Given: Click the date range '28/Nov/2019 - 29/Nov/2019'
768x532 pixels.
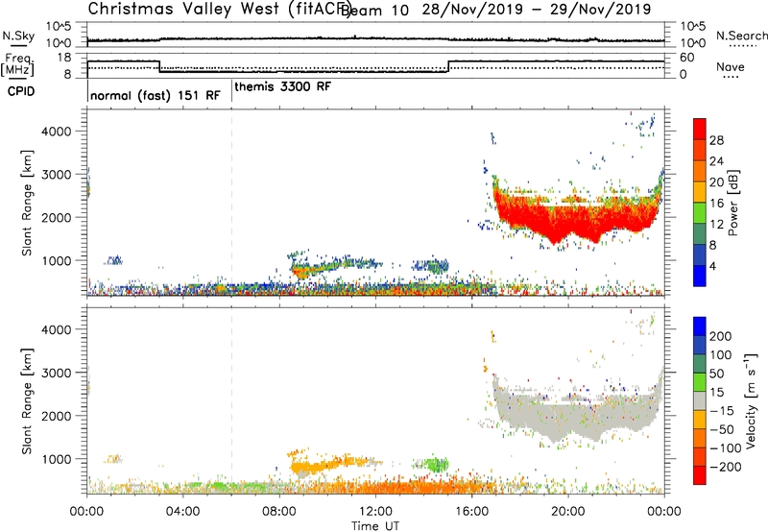Looking at the screenshot, I should pyautogui.click(x=537, y=10).
